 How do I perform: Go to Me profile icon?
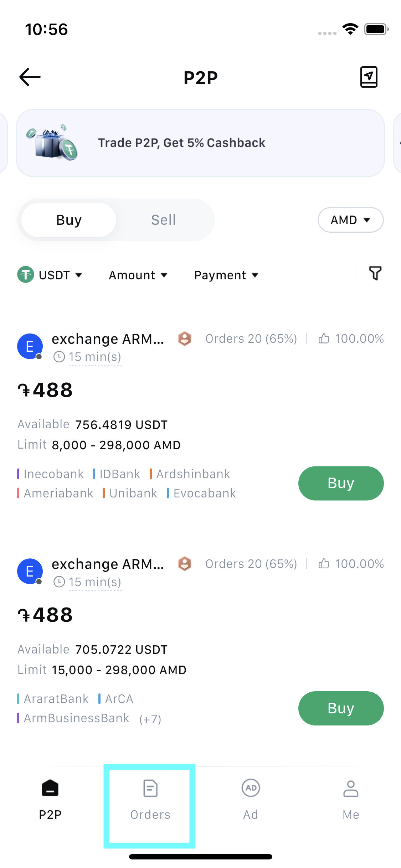(x=351, y=788)
